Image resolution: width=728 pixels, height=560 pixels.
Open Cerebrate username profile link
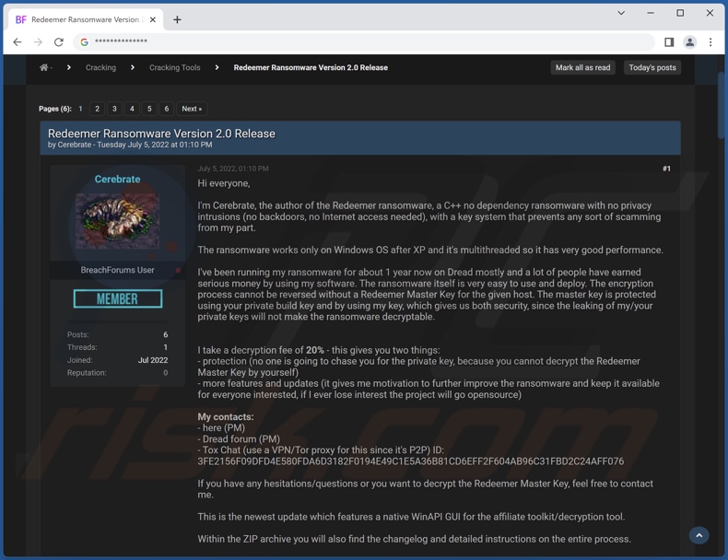[x=117, y=179]
